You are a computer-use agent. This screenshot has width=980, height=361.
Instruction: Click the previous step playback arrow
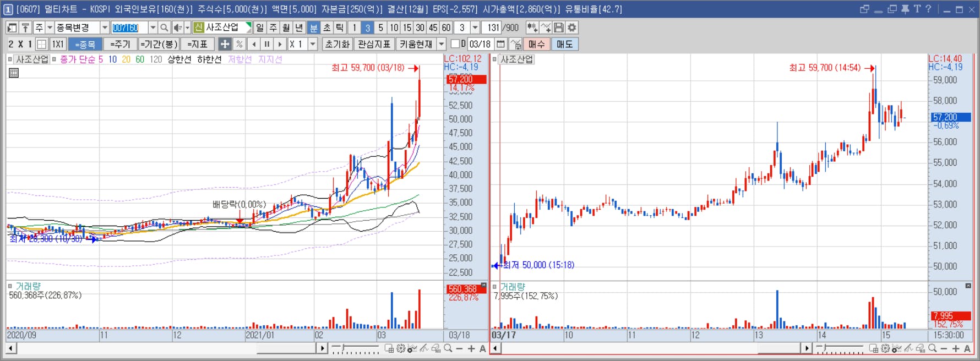254,44
